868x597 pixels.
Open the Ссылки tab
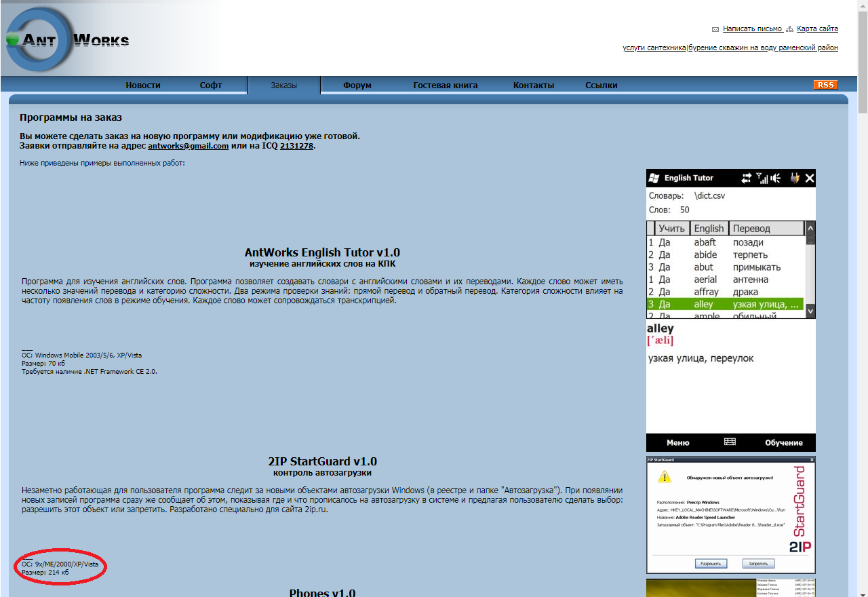pyautogui.click(x=601, y=85)
